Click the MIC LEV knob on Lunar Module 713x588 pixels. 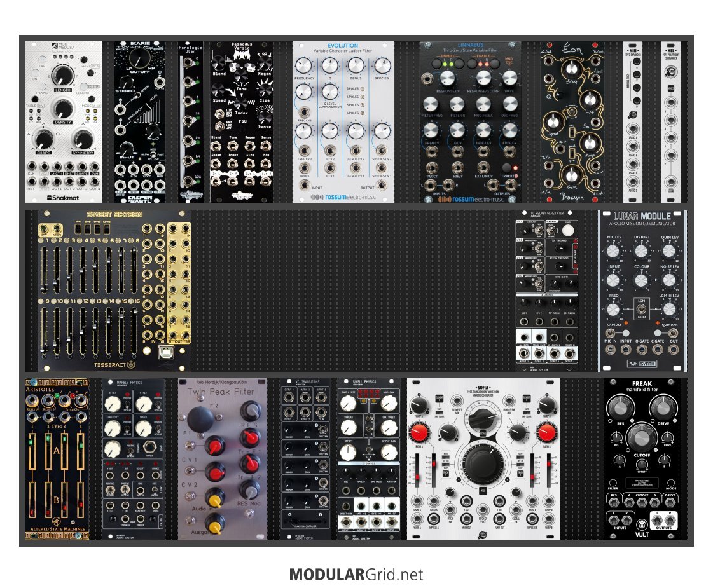pyautogui.click(x=613, y=251)
